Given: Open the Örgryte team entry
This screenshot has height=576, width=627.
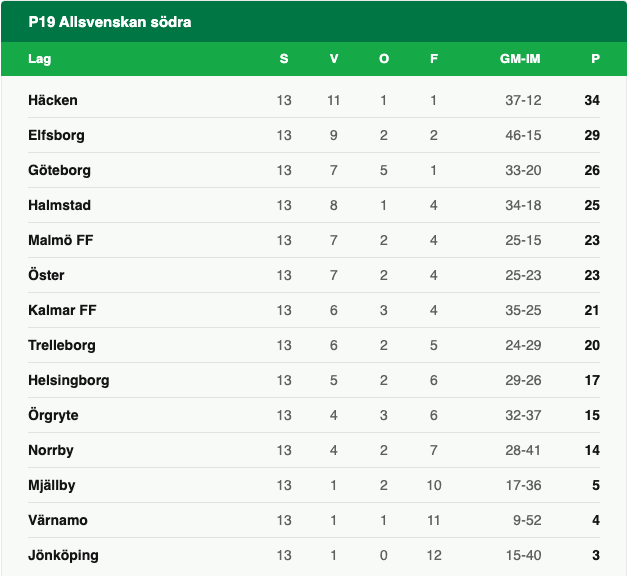Looking at the screenshot, I should (53, 415).
